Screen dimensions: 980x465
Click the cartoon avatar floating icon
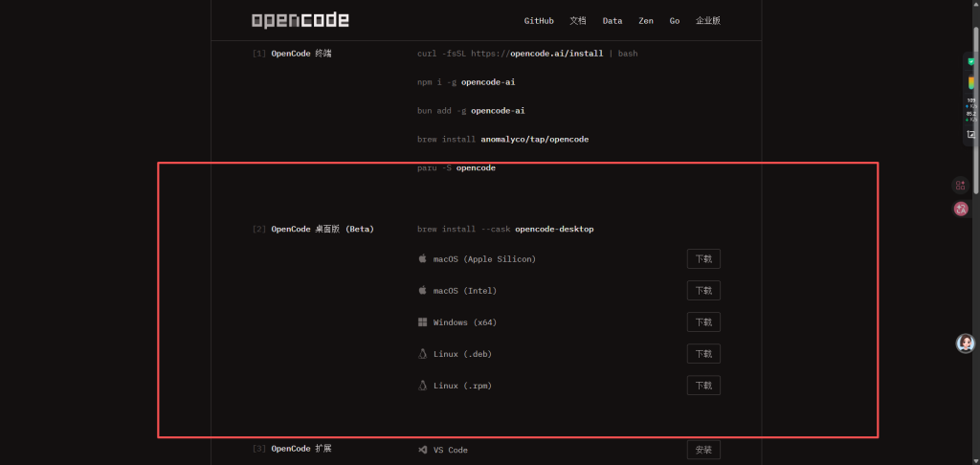point(966,343)
